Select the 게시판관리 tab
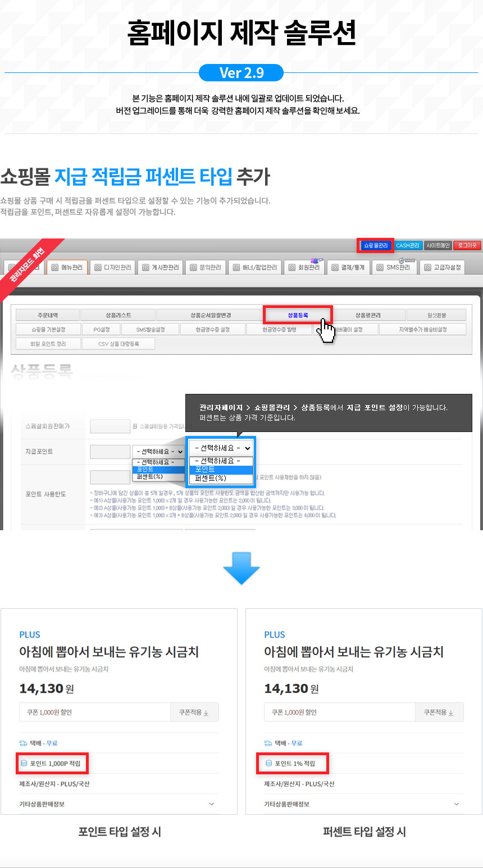 [x=161, y=268]
